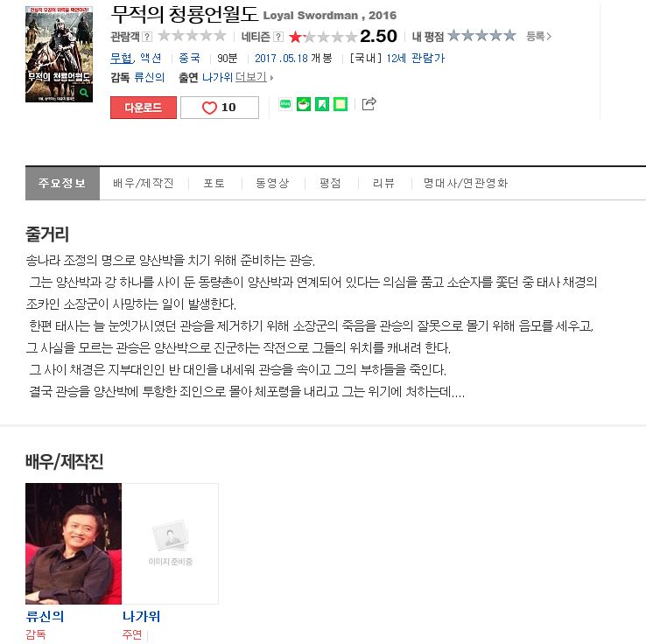This screenshot has height=644, width=646.
Task: Share to Naver Cafe via cup icon
Action: (304, 104)
